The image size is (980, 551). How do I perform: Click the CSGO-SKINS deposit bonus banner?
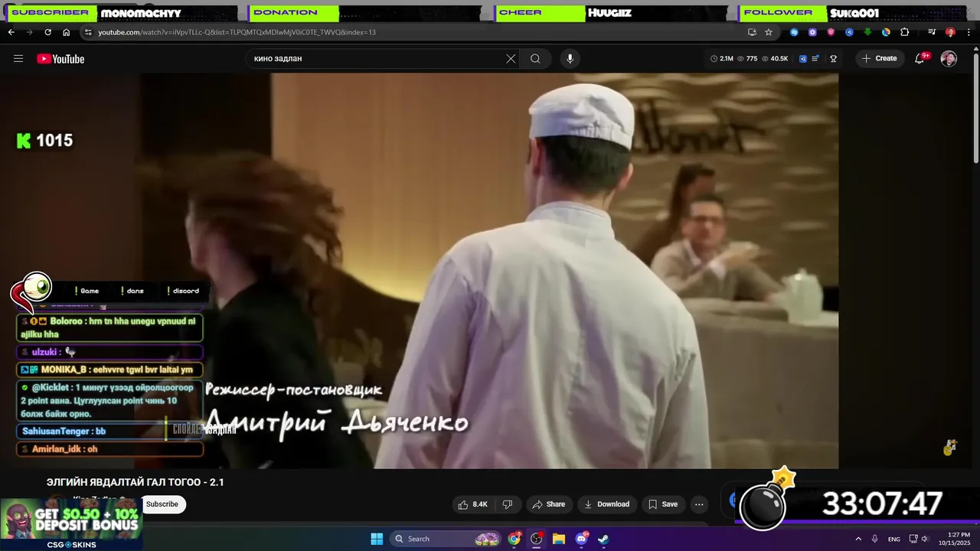point(71,524)
